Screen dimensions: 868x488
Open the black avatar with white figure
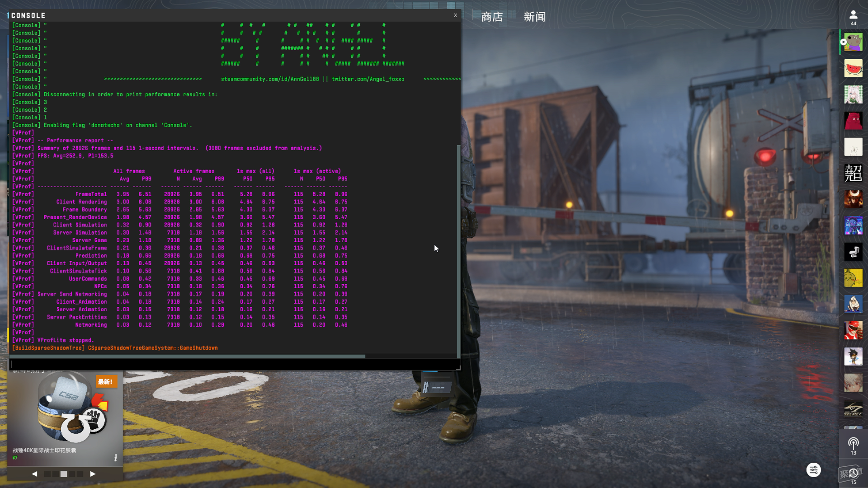click(x=853, y=252)
